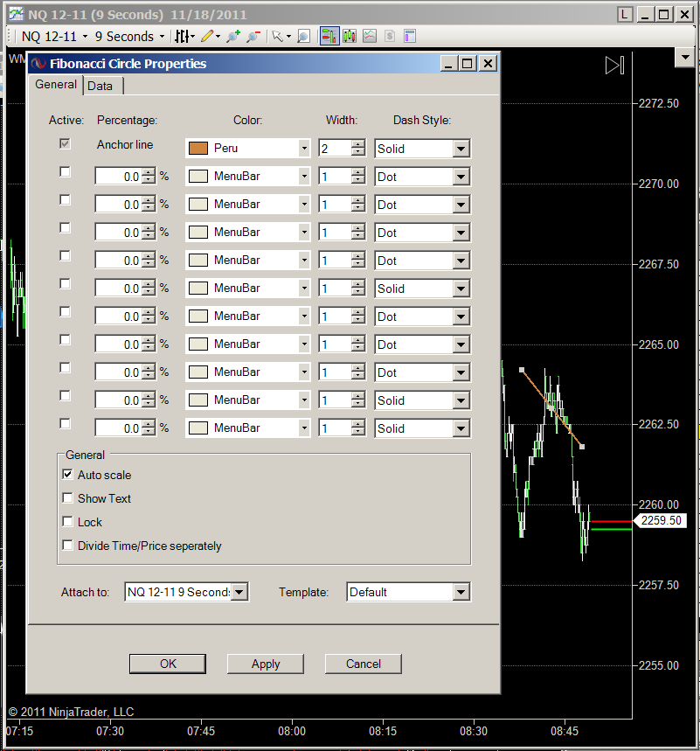Click the 2272.50 price axis label
The width and height of the screenshot is (700, 751).
[x=658, y=103]
